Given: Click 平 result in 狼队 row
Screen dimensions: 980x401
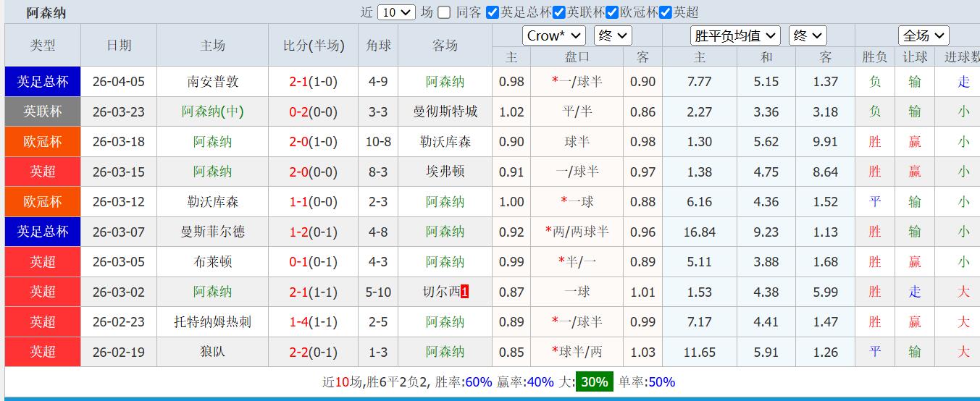Looking at the screenshot, I should (x=875, y=352).
